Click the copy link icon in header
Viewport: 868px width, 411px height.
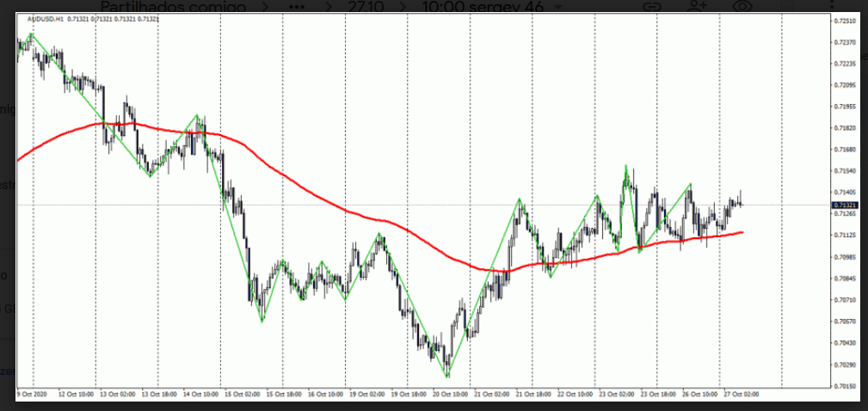[x=653, y=7]
